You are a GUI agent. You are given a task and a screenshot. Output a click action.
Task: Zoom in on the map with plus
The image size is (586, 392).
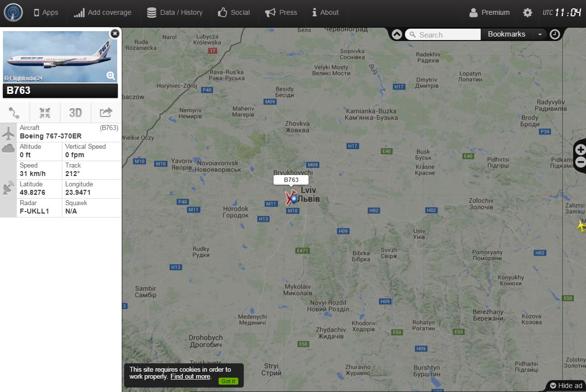(x=581, y=150)
